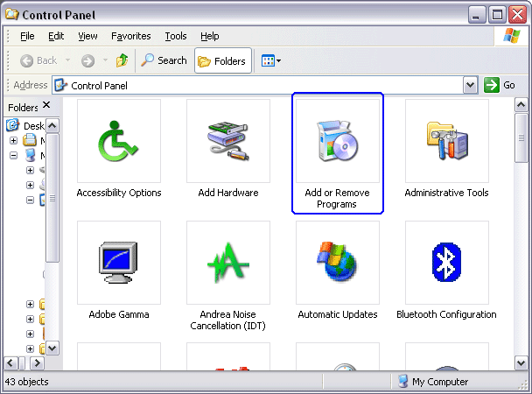Click the Back button
Image resolution: width=532 pixels, height=394 pixels.
(x=38, y=60)
